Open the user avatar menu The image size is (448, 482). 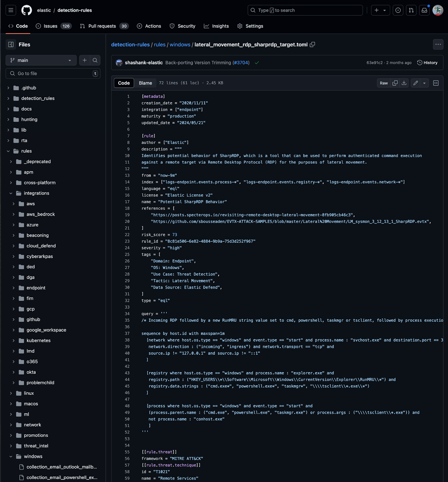pos(438,10)
